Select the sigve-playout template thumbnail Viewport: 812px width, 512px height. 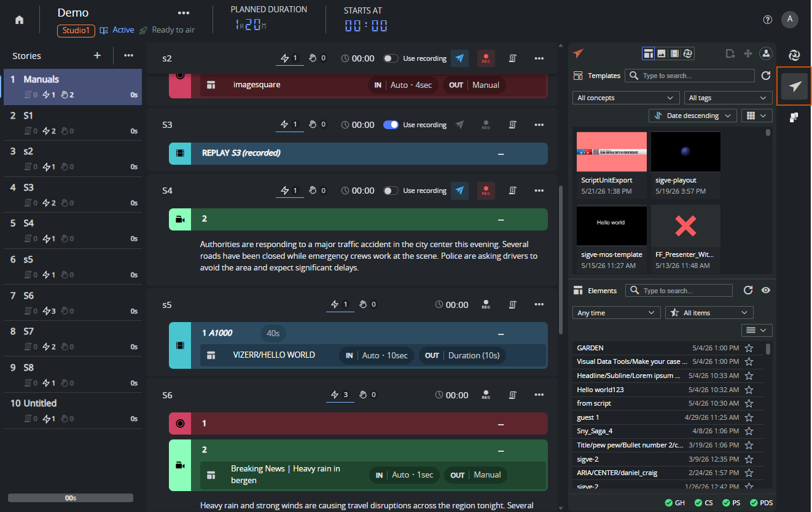(685, 152)
